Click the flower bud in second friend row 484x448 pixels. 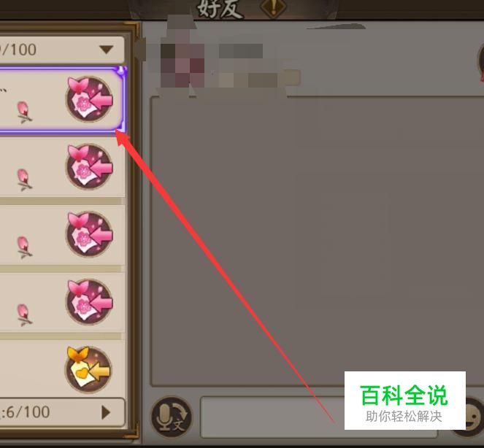click(x=24, y=179)
